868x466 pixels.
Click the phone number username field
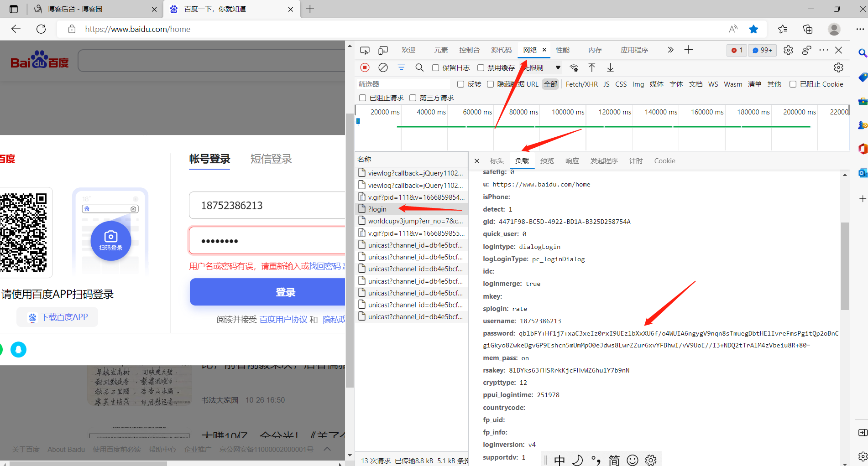pos(267,206)
